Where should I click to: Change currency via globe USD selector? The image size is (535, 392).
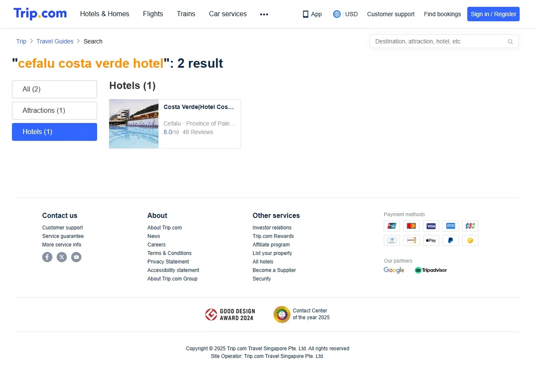(345, 14)
